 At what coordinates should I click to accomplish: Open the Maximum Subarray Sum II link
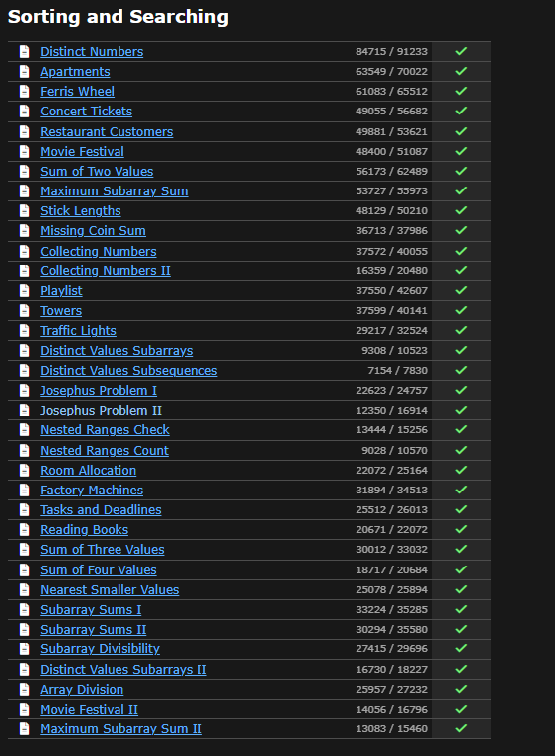coord(121,730)
